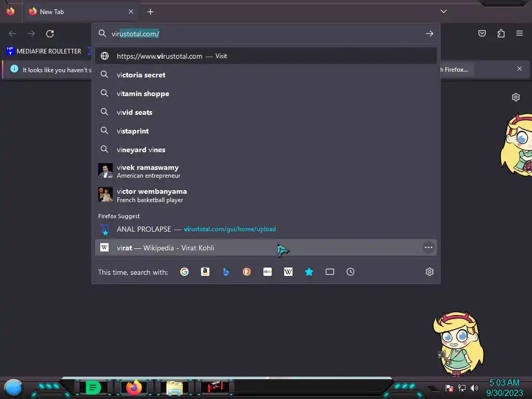
Task: Go forward to next page
Action: click(31, 34)
